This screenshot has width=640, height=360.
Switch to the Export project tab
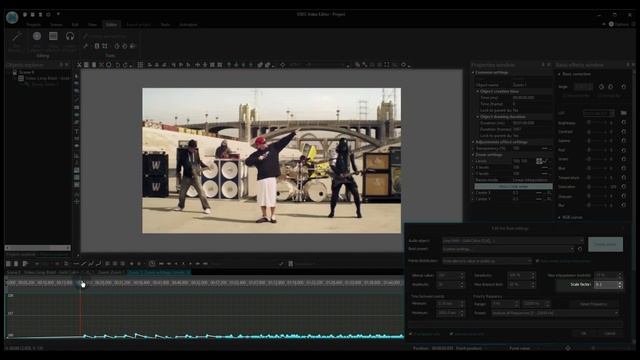138,25
